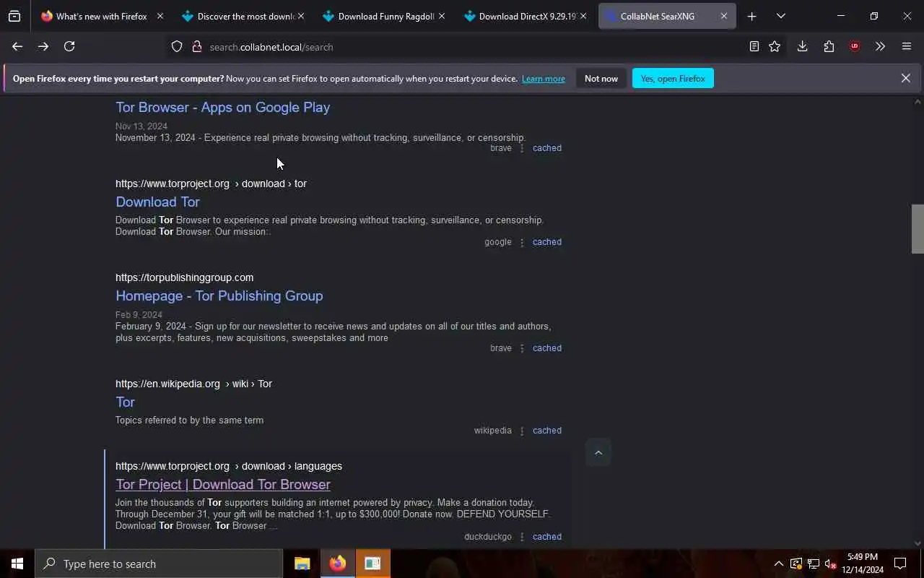
Task: Click the muted volume tray icon
Action: pos(830,564)
